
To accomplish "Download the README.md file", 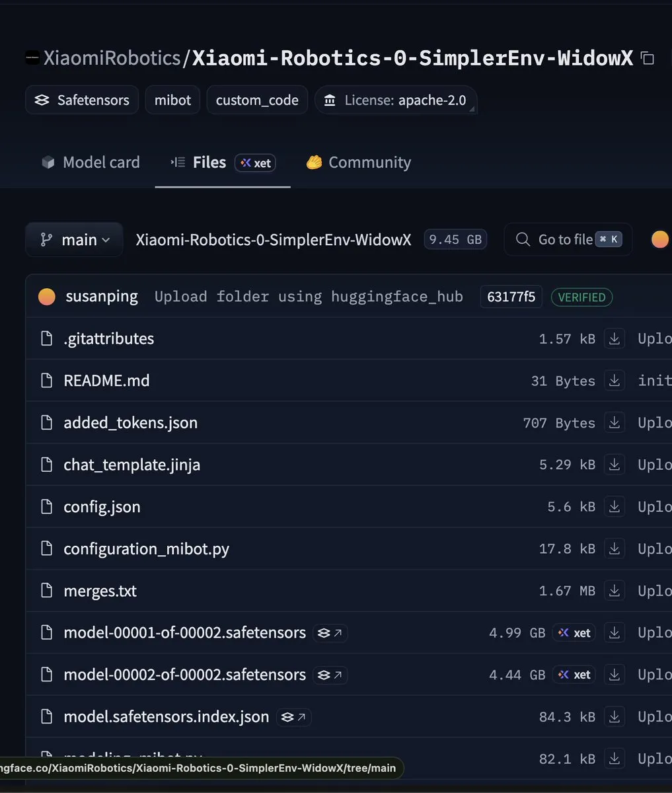I will coord(615,381).
